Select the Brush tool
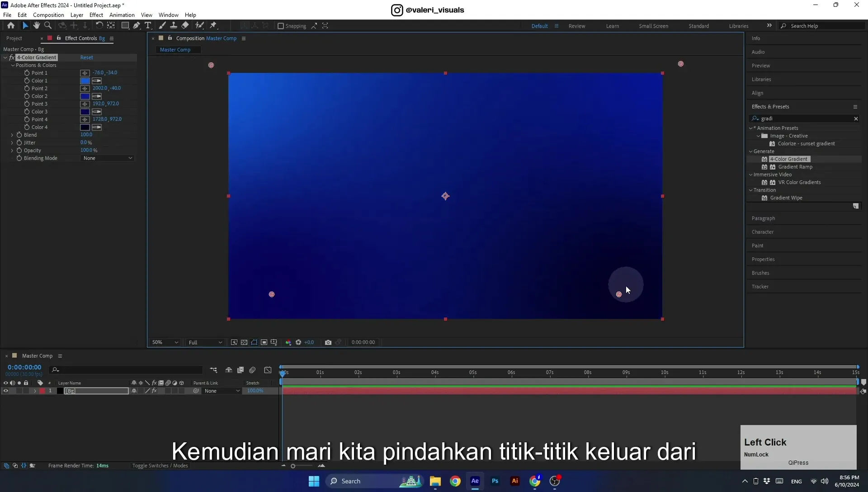 pyautogui.click(x=162, y=26)
